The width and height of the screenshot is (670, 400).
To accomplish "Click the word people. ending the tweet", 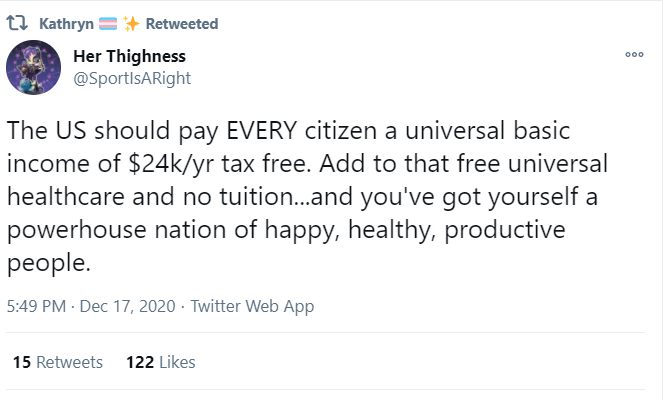I will click(x=49, y=263).
